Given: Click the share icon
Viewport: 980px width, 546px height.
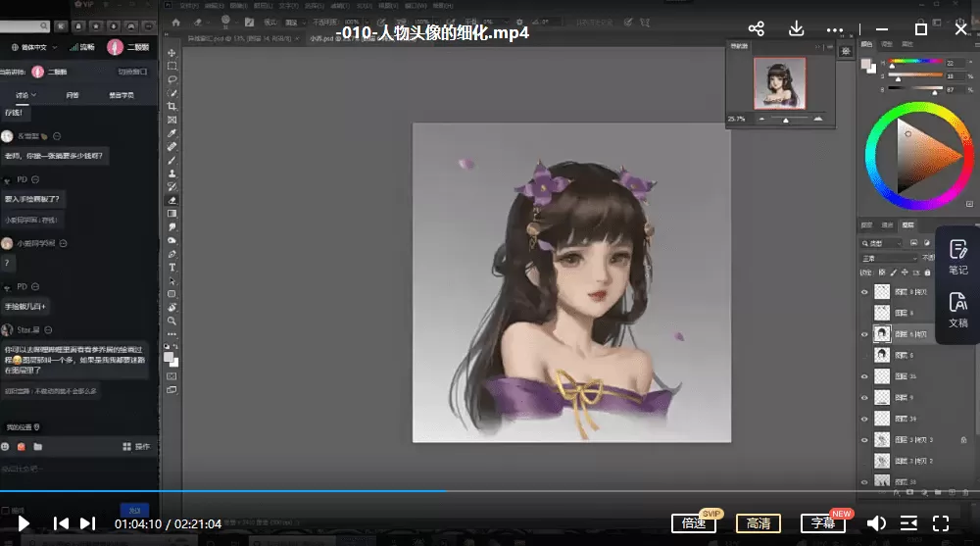Looking at the screenshot, I should point(756,29).
